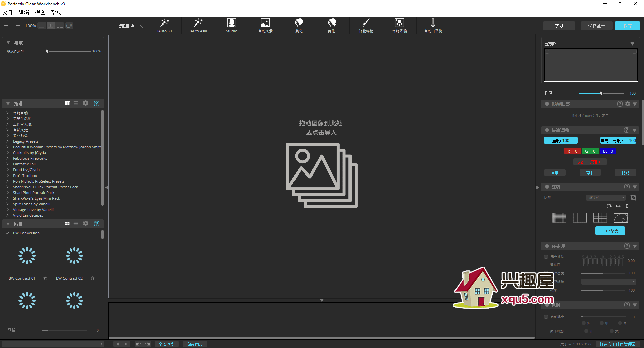This screenshot has height=348, width=644.
Task: Enable the 曝光补偿 checkbox
Action: [x=546, y=257]
